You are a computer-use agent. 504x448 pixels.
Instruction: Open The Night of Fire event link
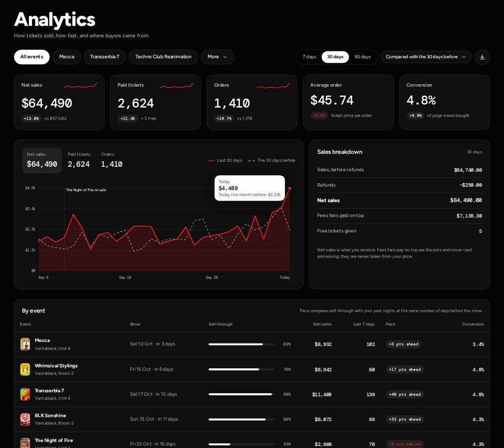54,441
